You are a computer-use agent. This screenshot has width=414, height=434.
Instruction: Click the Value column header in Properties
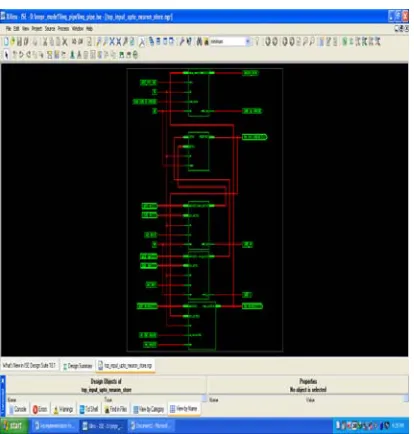310,399
